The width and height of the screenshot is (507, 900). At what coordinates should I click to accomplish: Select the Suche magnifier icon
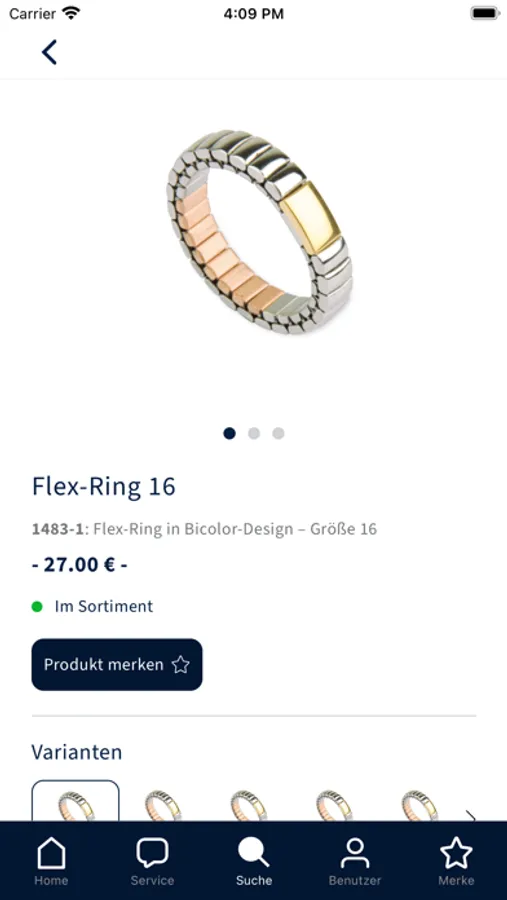pos(253,852)
